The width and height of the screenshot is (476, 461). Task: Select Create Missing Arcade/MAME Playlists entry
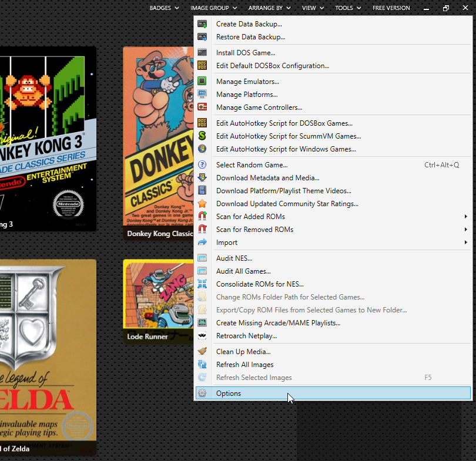tap(333, 323)
